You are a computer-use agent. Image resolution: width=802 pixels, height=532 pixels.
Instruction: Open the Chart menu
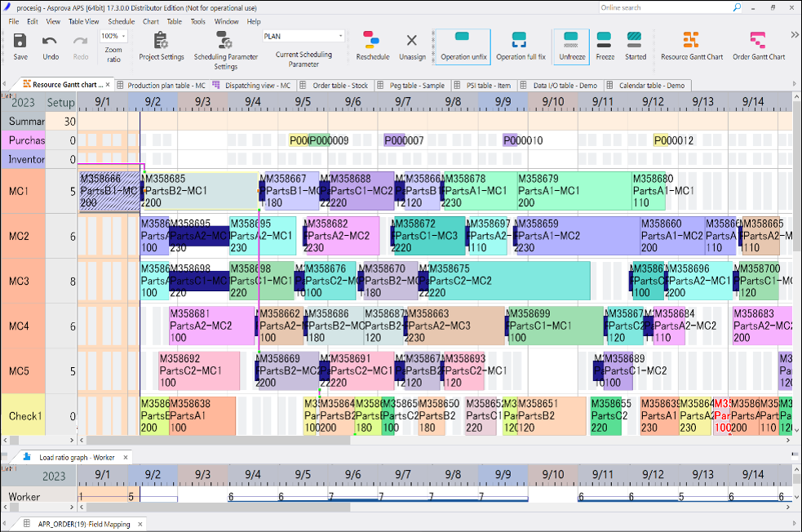pos(150,21)
